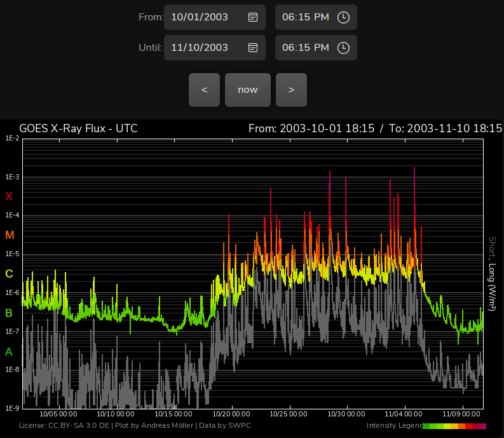Click the yellow C flare class label
The height and width of the screenshot is (438, 504).
[9, 273]
